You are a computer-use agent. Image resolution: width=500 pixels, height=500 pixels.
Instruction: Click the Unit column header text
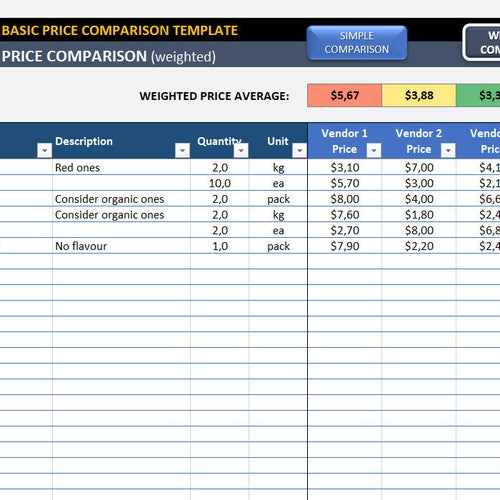[x=278, y=141]
